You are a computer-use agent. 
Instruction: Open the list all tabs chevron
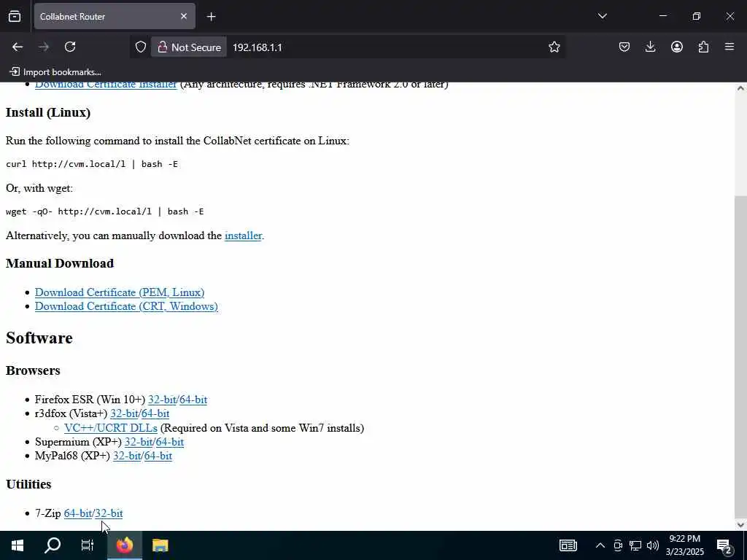pos(602,16)
